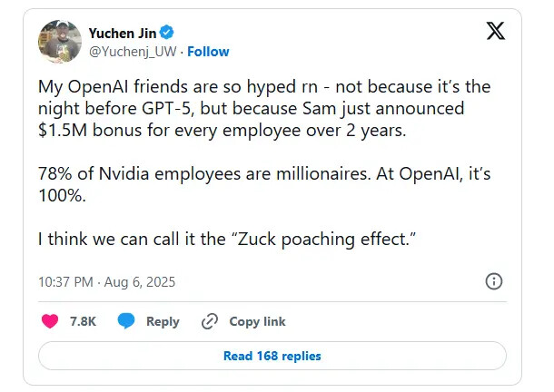Click the Reply text label
554x392 pixels.
163,321
